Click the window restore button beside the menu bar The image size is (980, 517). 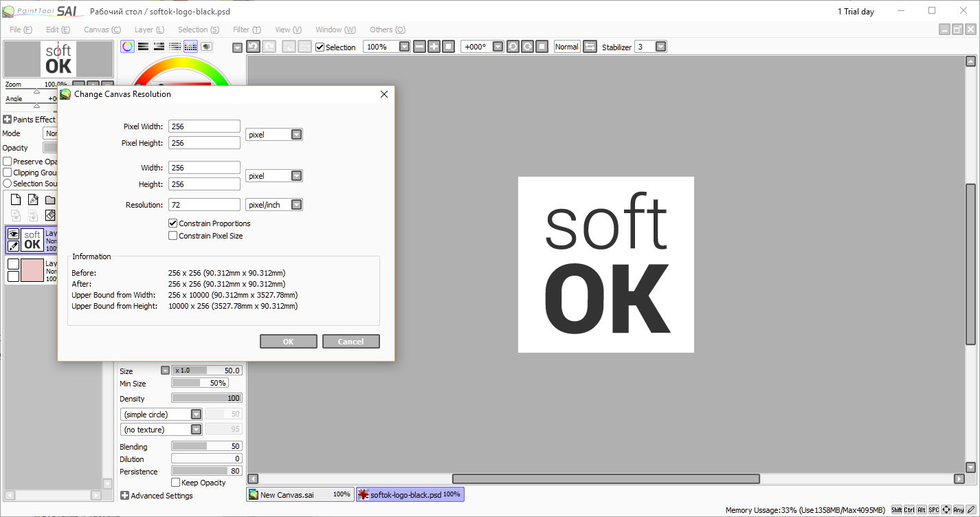tap(958, 30)
